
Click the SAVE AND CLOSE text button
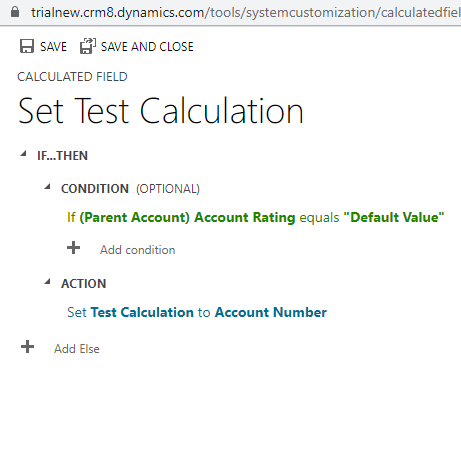[x=147, y=47]
